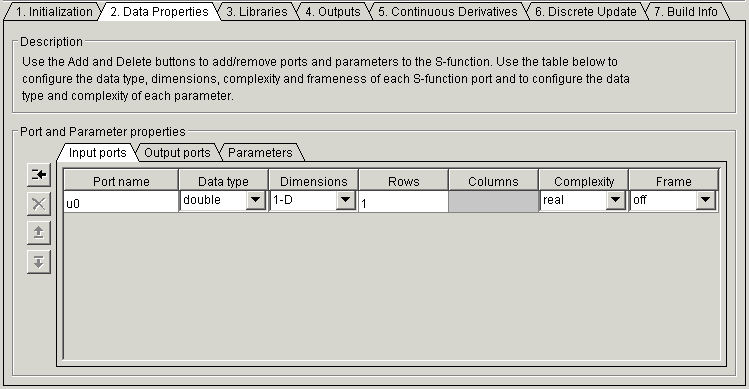Click the Rows field containing 1
This screenshot has width=749, height=389.
[404, 202]
